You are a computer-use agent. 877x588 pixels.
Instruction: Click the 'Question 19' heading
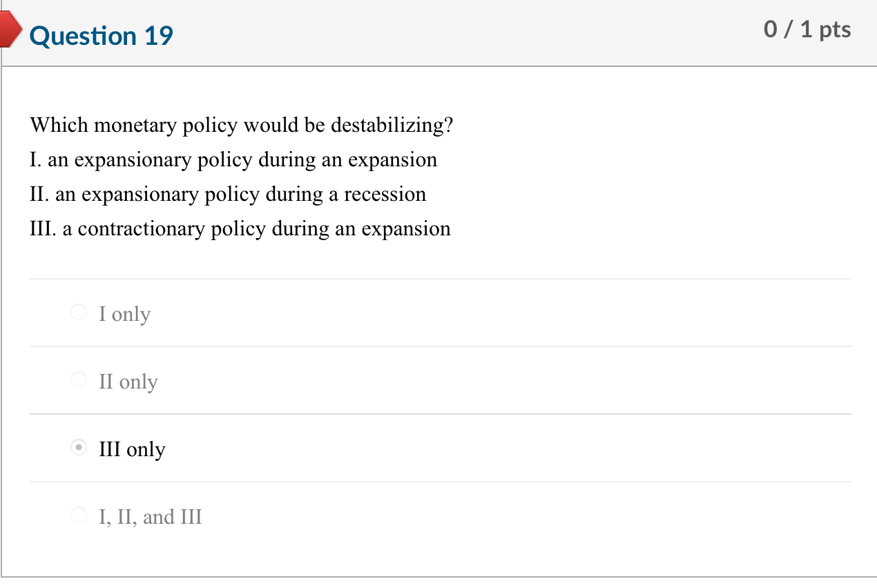click(x=101, y=36)
